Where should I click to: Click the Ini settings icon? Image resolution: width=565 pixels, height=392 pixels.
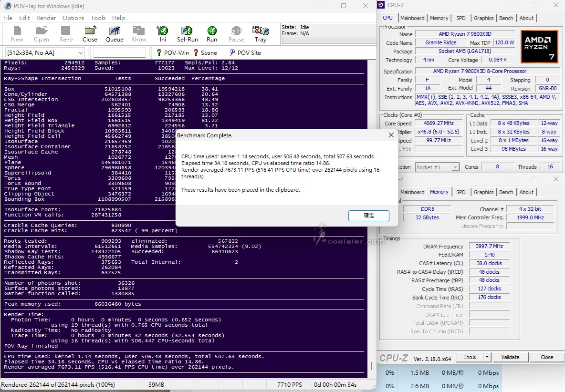[x=163, y=33]
